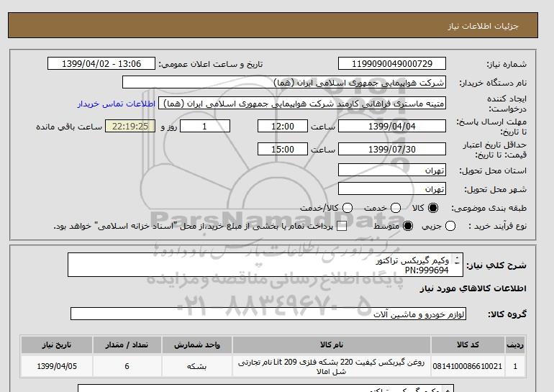Click the ردیف column header
Screen dimensions: 554x392
[x=515, y=345]
